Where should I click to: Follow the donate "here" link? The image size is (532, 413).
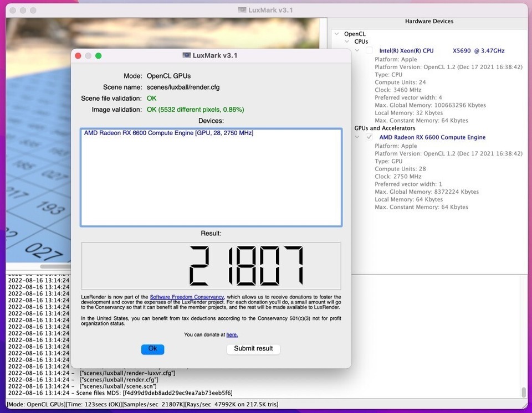pyautogui.click(x=232, y=334)
